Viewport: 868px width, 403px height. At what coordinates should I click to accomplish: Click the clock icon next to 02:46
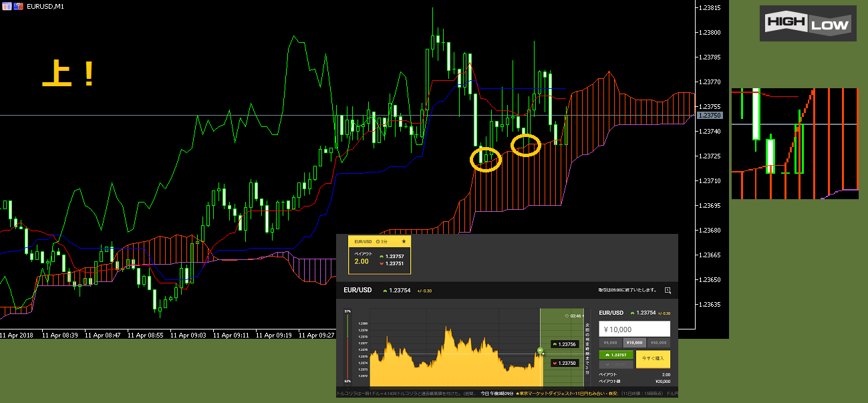tap(567, 315)
